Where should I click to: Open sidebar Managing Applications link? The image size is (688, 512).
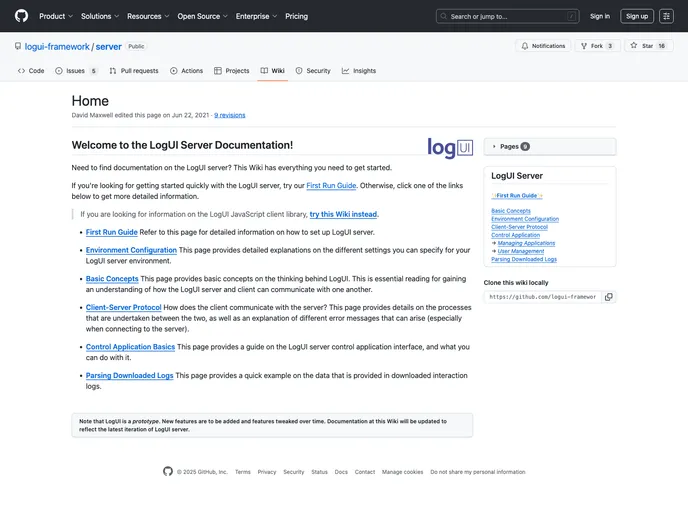tap(526, 243)
